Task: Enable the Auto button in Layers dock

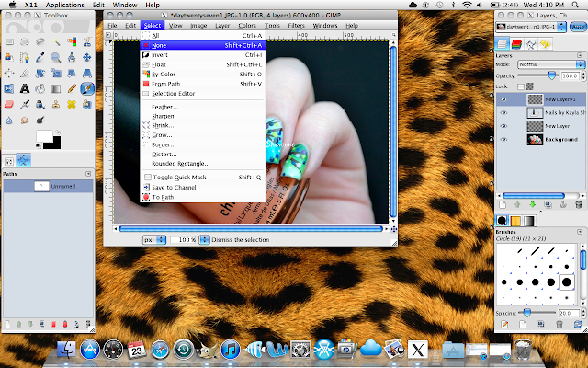Action: click(578, 27)
